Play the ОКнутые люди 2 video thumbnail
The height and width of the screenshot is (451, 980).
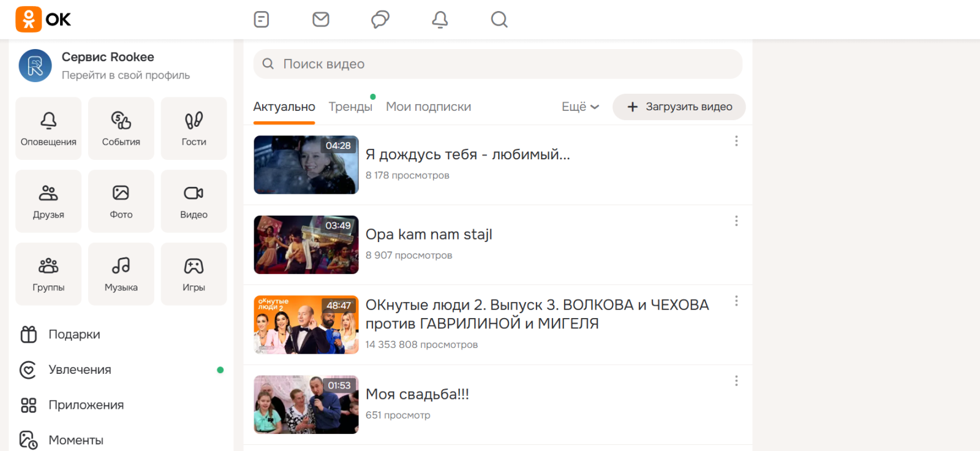pyautogui.click(x=306, y=325)
